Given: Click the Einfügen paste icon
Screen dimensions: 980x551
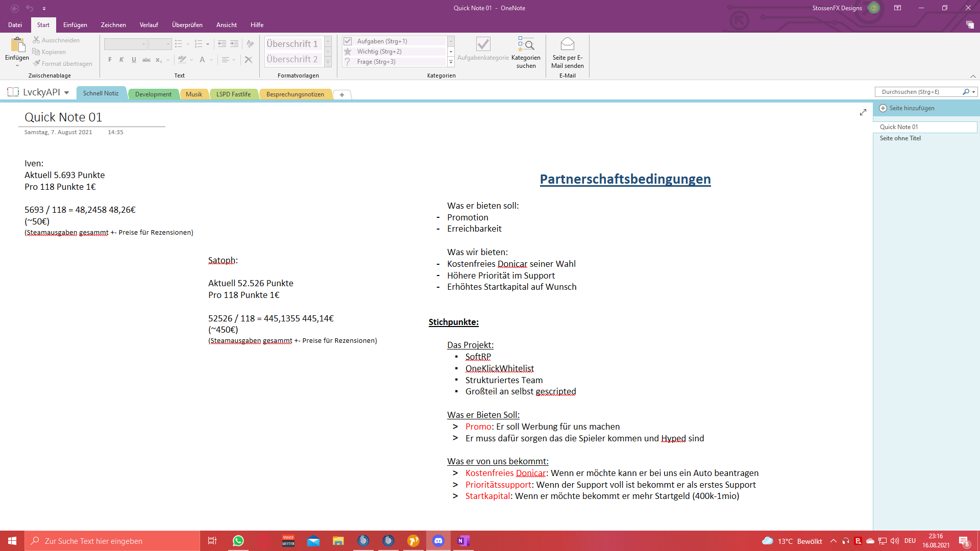Looking at the screenshot, I should 17,45.
